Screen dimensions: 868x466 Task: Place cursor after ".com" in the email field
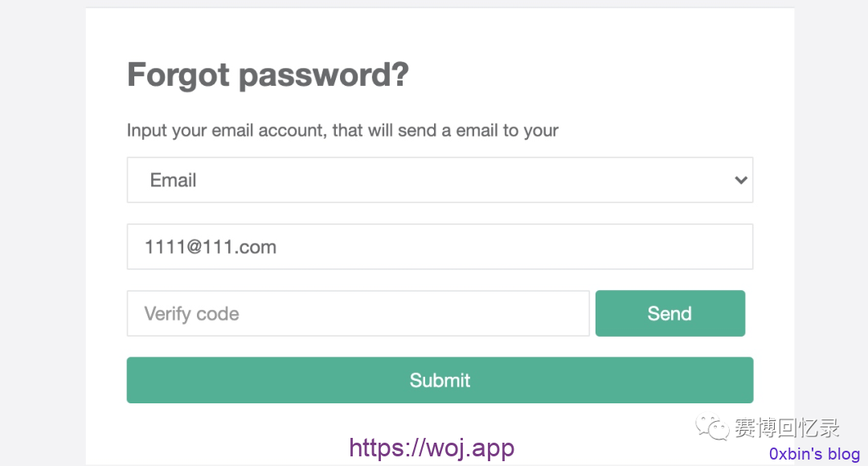pyautogui.click(x=278, y=247)
